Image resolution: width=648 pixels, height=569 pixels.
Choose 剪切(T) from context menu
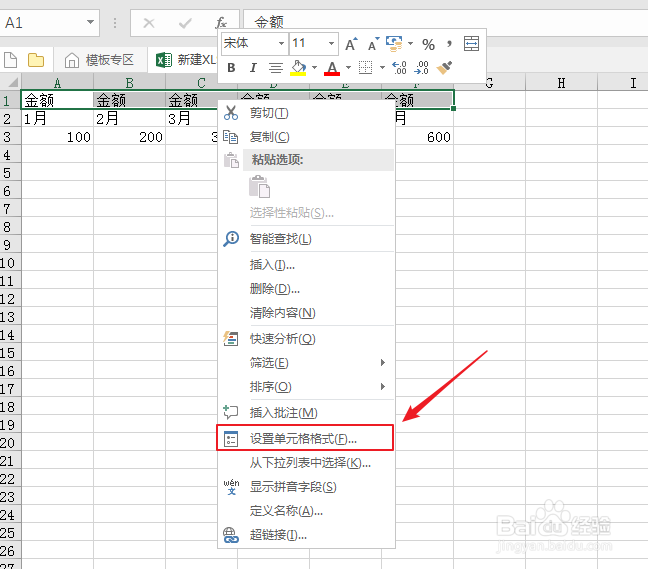coord(306,113)
